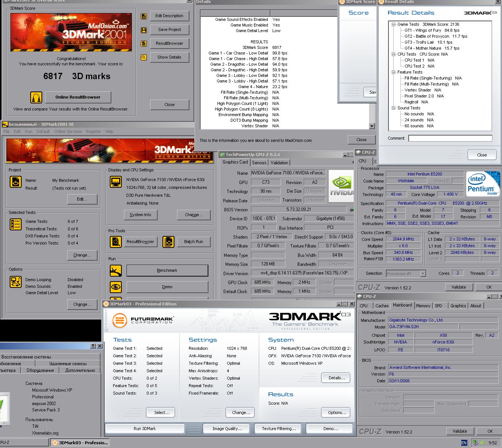The width and height of the screenshot is (502, 448).
Task: Click the magnifier icon beside Show Details
Action: (x=144, y=57)
